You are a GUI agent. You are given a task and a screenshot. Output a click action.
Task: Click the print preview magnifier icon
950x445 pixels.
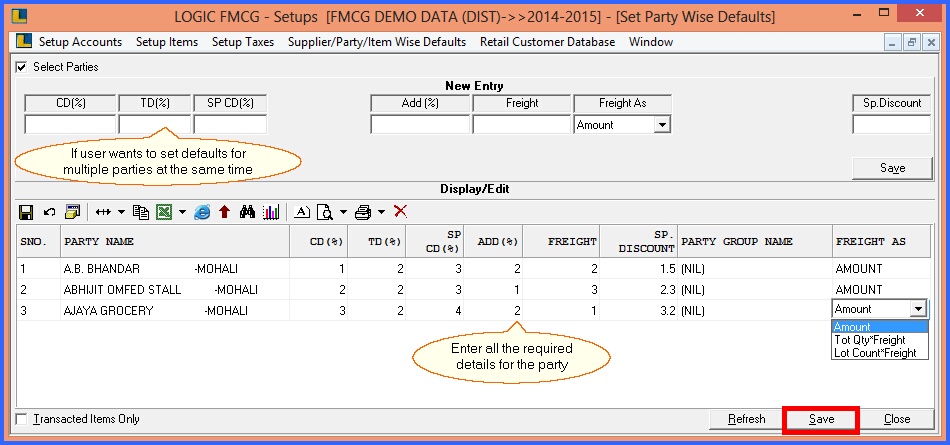click(x=326, y=212)
